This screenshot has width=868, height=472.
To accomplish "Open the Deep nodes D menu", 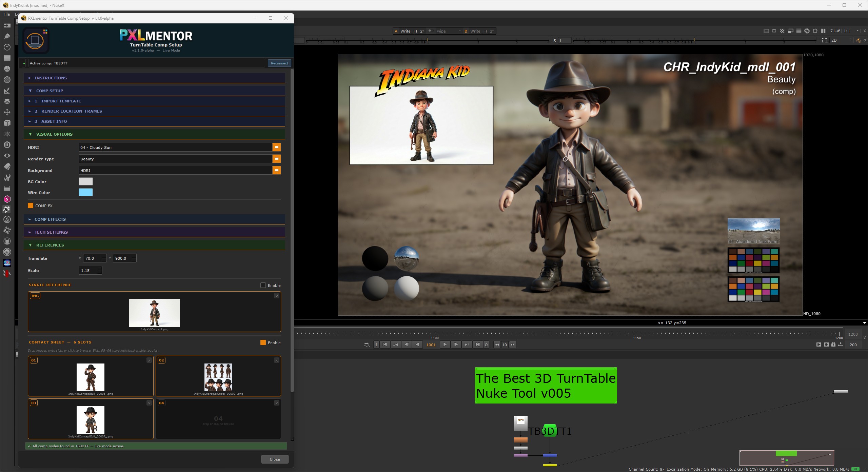I will [x=7, y=145].
